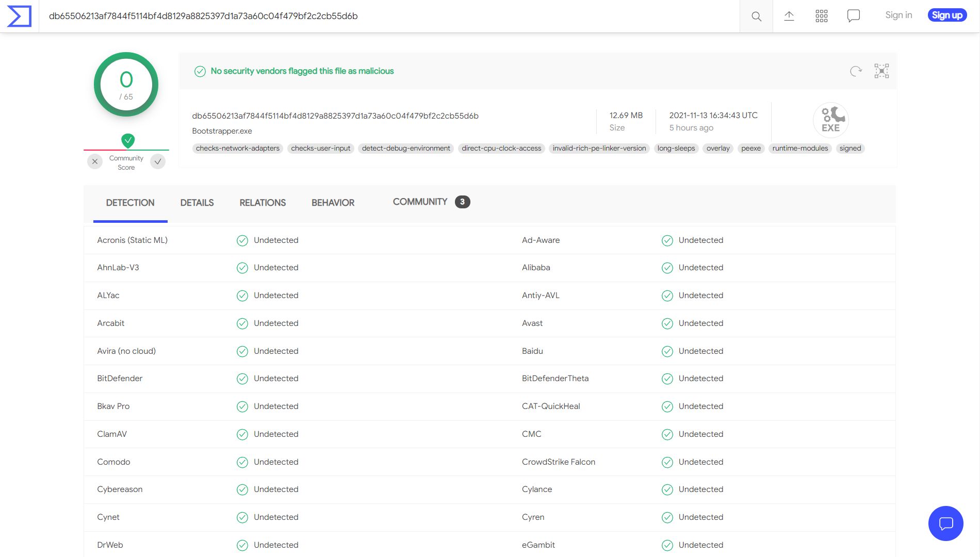Screen dimensions: 980x557
Task: Vote positive with the checkmark community score button
Action: tap(158, 161)
